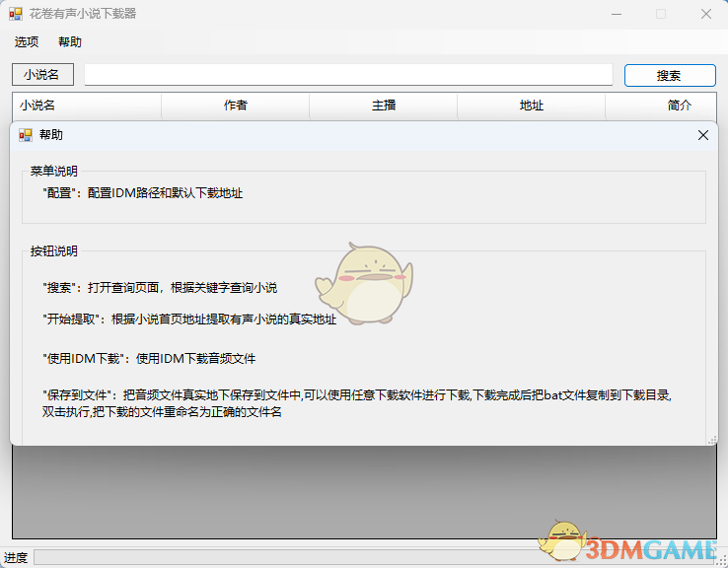Maximize the main downloader window
The height and width of the screenshot is (568, 728).
point(661,14)
